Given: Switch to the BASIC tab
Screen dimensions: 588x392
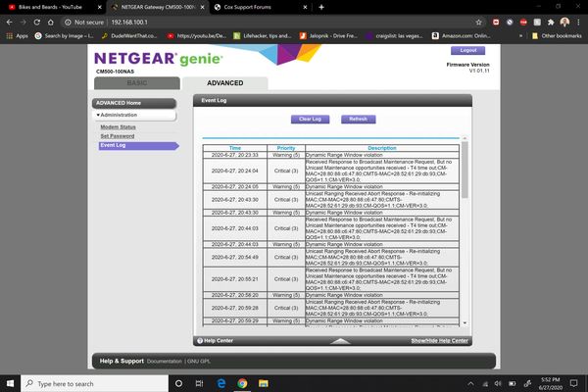Looking at the screenshot, I should coord(137,83).
